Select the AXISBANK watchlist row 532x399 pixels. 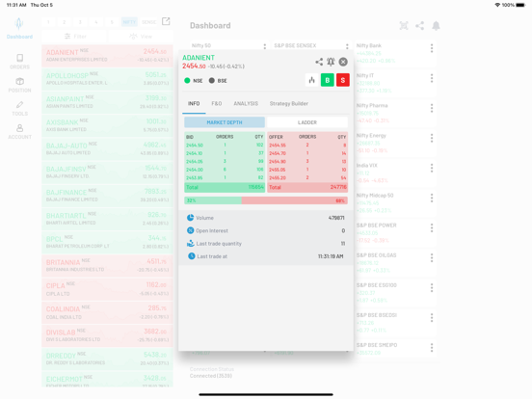click(x=107, y=126)
